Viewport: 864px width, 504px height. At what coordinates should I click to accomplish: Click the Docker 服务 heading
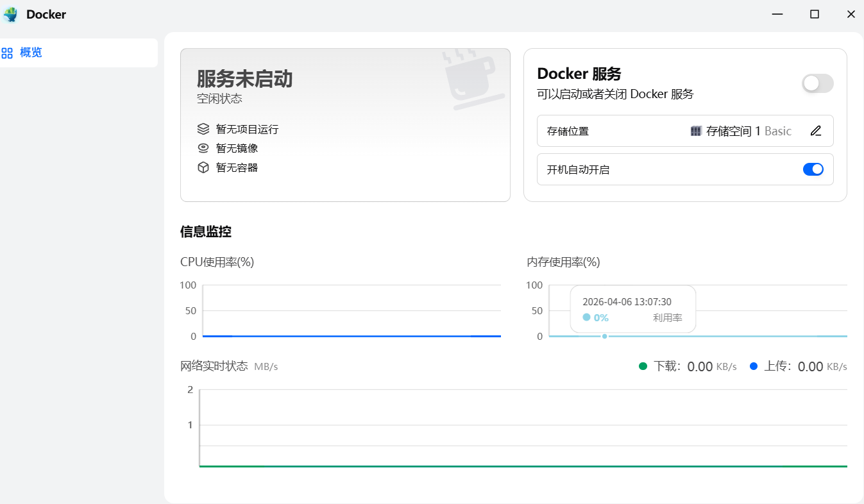tap(579, 74)
